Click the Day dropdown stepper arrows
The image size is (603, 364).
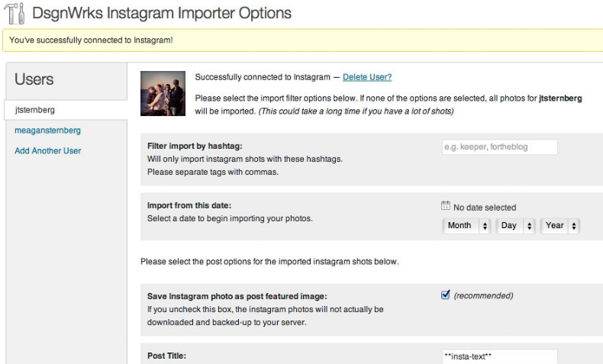[x=530, y=226]
